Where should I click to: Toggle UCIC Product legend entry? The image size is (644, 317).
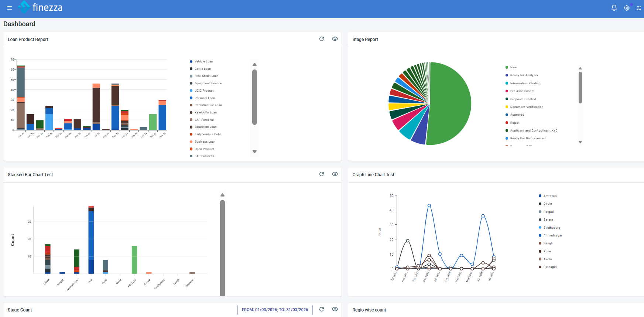[x=202, y=91]
